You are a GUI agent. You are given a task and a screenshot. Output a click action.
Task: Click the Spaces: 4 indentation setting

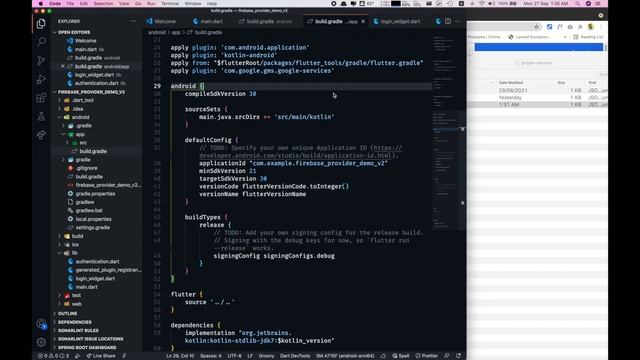point(211,356)
